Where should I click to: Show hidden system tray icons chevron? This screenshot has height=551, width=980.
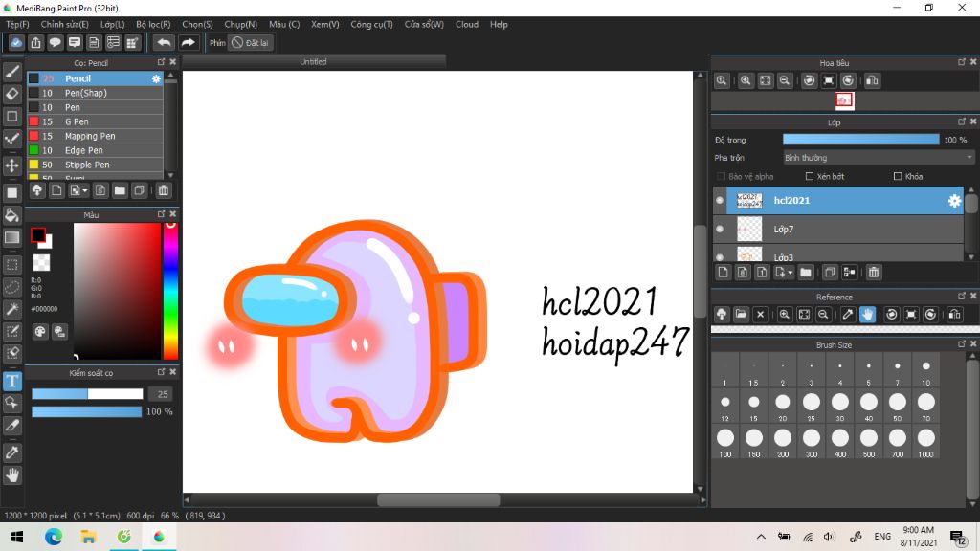coord(761,537)
